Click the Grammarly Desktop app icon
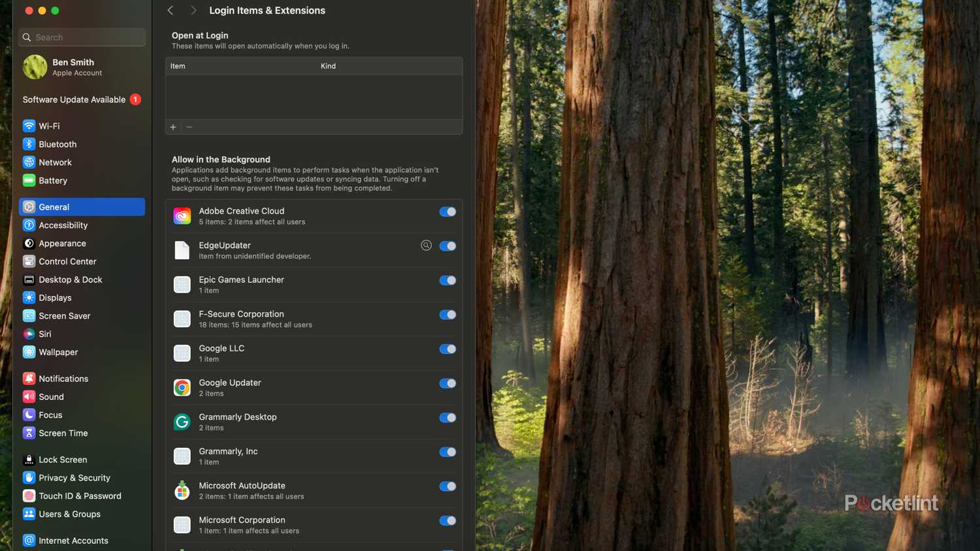The height and width of the screenshot is (551, 980). (182, 422)
